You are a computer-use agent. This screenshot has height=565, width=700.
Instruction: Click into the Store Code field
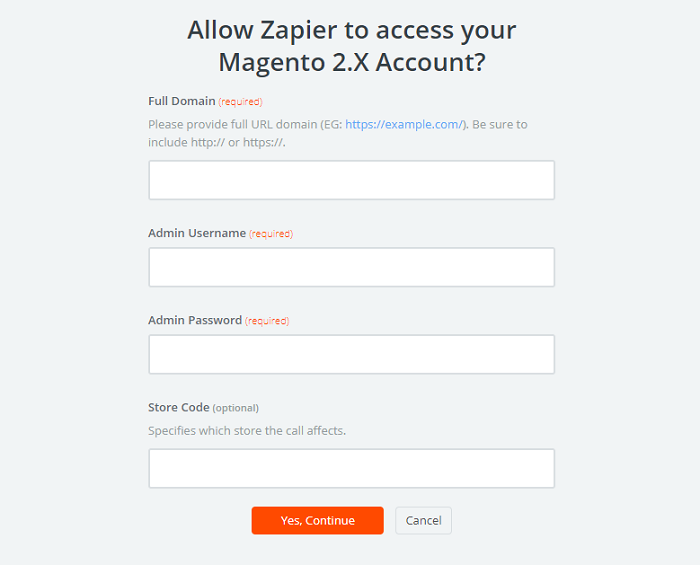351,468
